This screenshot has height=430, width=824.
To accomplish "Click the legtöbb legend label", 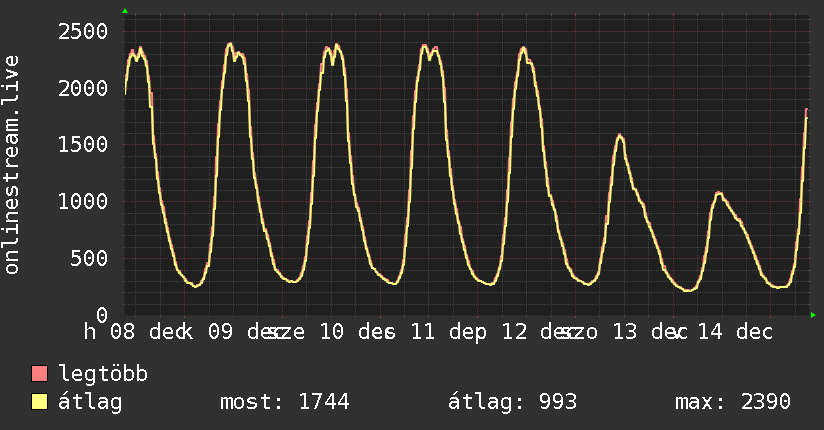I will 103,373.
